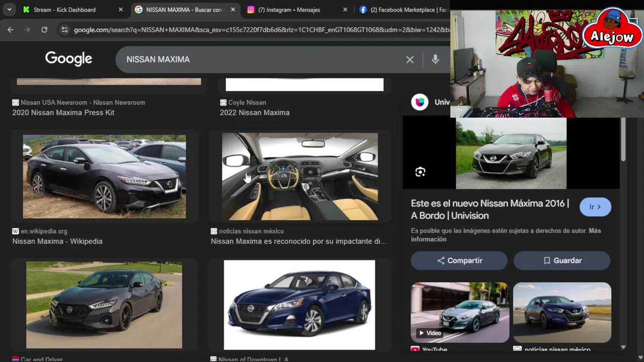The image size is (644, 362).
Task: Close the Instagram Mensajes tab
Action: coord(345,10)
